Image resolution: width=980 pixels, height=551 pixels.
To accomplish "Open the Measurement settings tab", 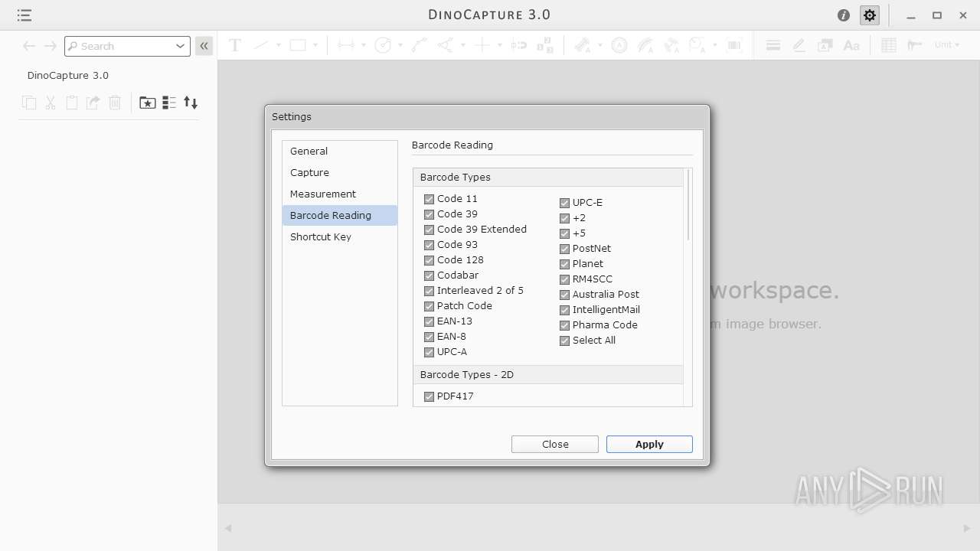I will (340, 194).
